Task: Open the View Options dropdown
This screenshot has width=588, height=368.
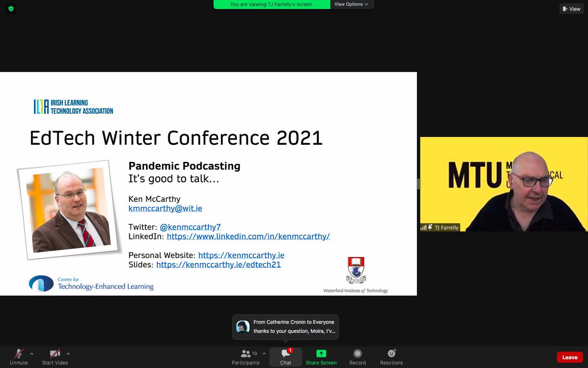Action: tap(351, 4)
